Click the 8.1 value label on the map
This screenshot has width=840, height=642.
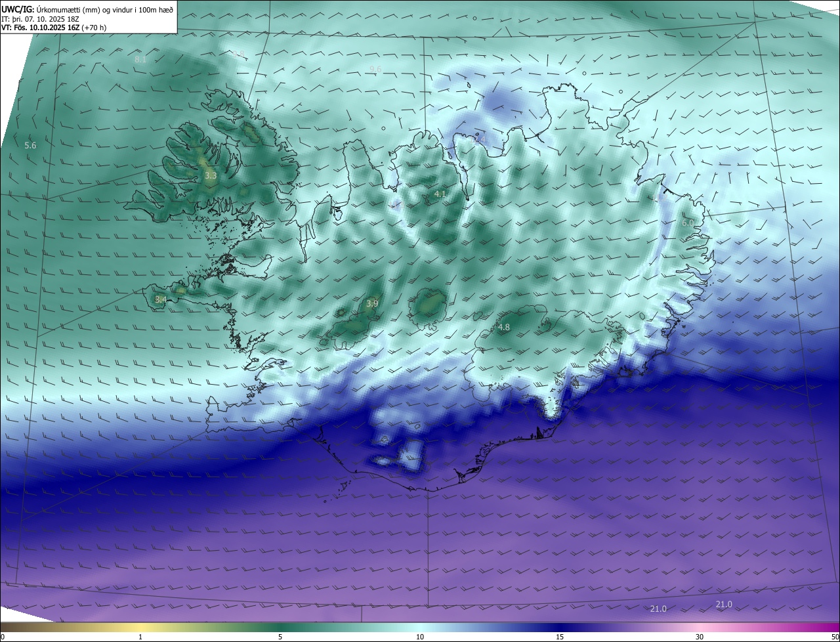(x=140, y=60)
